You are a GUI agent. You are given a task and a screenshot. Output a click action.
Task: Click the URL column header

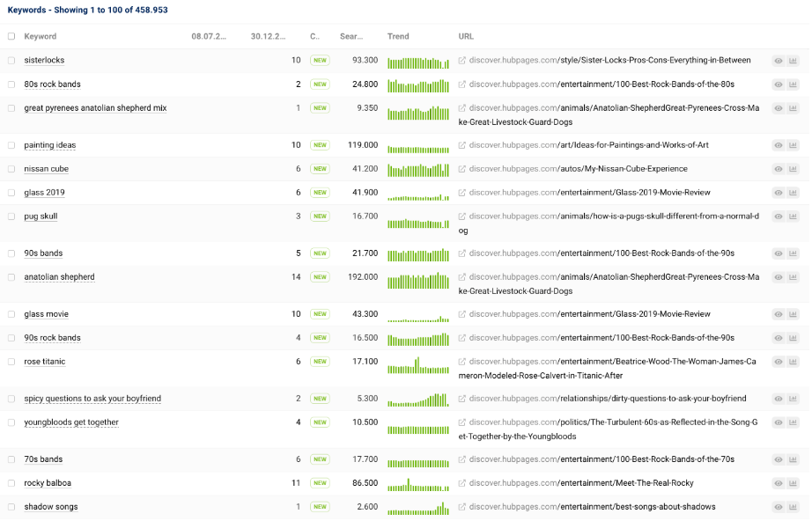click(x=466, y=37)
